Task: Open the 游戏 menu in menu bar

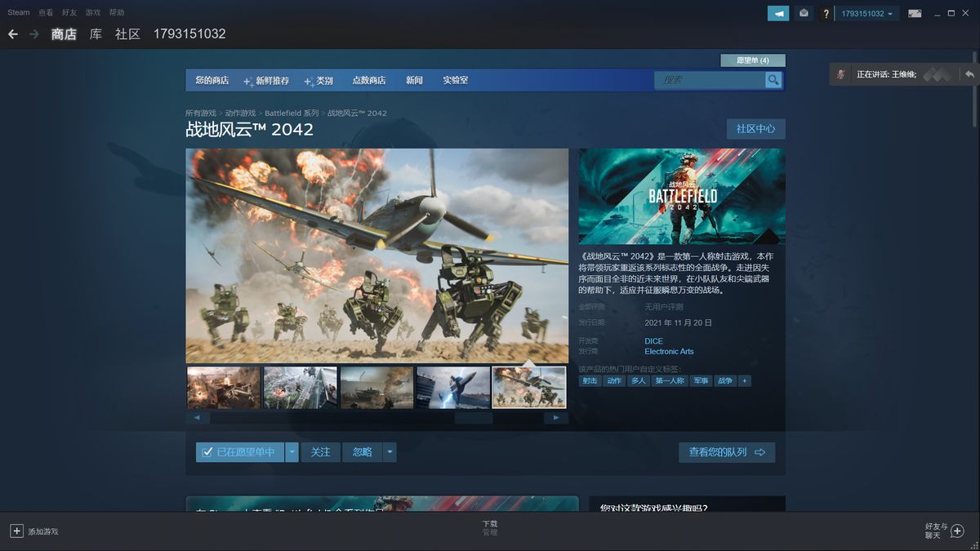Action: [x=93, y=13]
